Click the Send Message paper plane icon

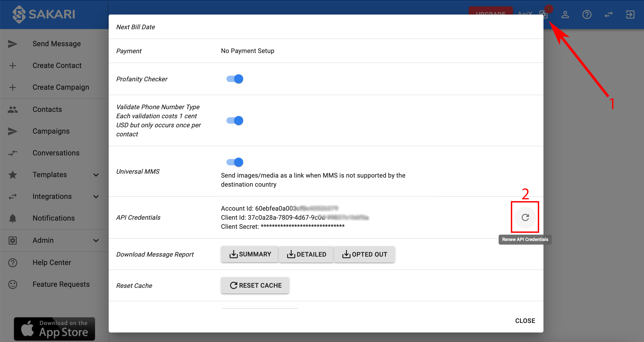(x=12, y=44)
